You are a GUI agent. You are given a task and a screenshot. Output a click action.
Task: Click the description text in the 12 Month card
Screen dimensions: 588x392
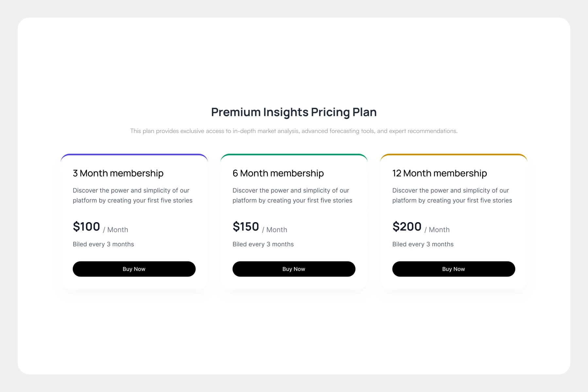tap(452, 195)
